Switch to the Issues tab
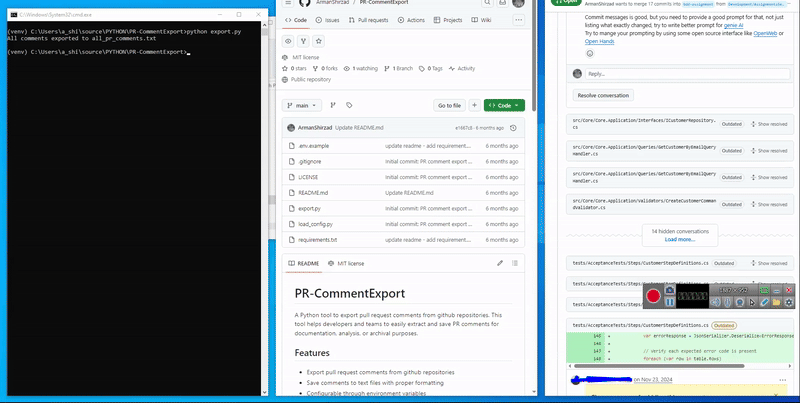This screenshot has height=403, width=800. (327, 20)
